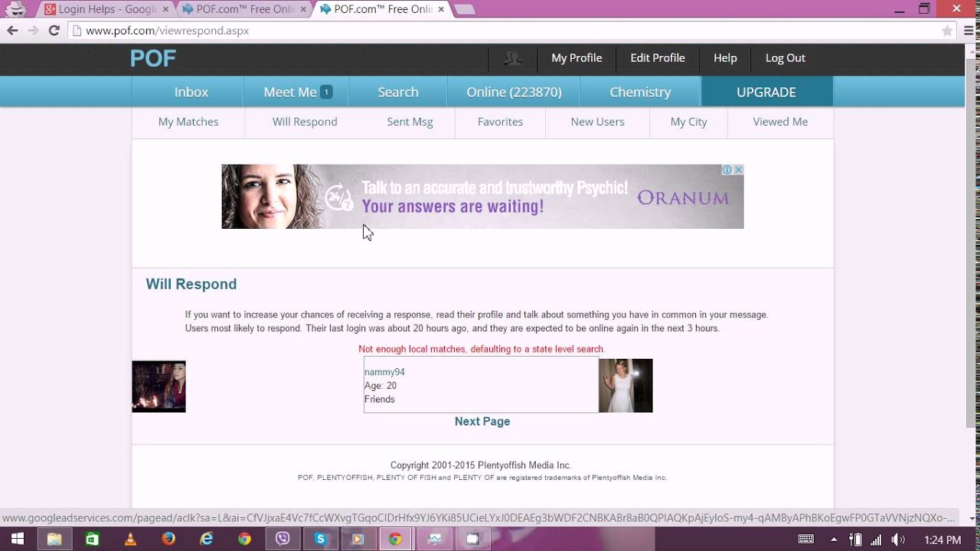The width and height of the screenshot is (980, 551).
Task: Open My Profile page
Action: 577,58
